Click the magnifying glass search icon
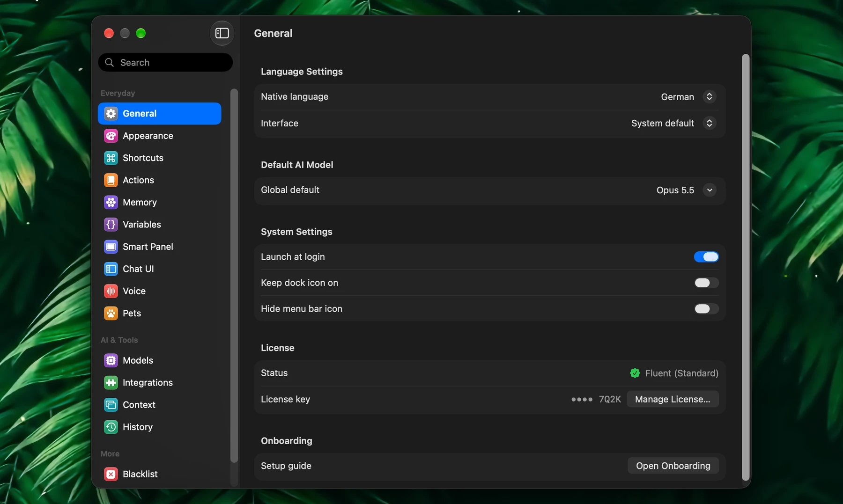This screenshot has height=504, width=843. [x=110, y=62]
